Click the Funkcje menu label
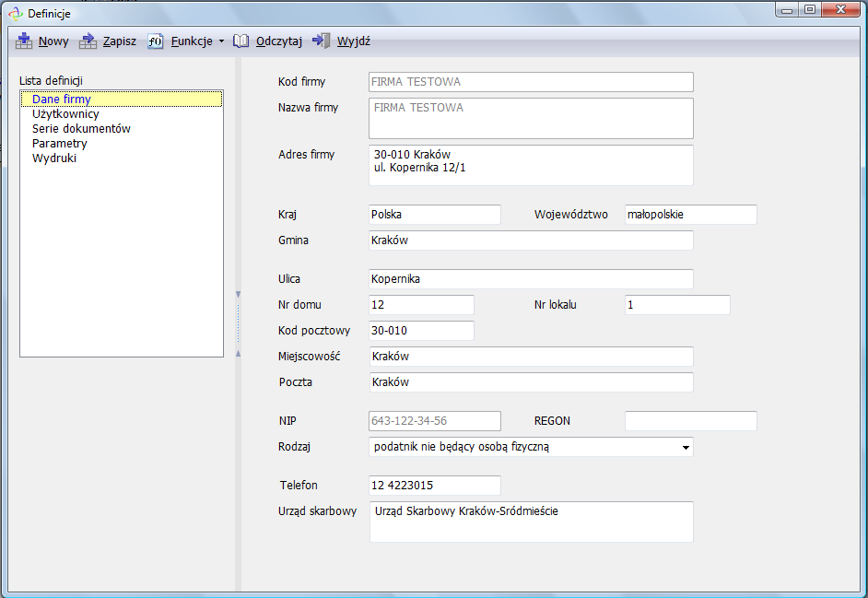 click(x=192, y=41)
